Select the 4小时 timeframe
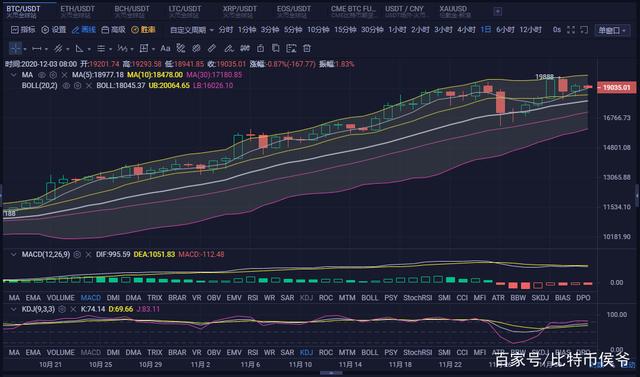 (x=467, y=30)
